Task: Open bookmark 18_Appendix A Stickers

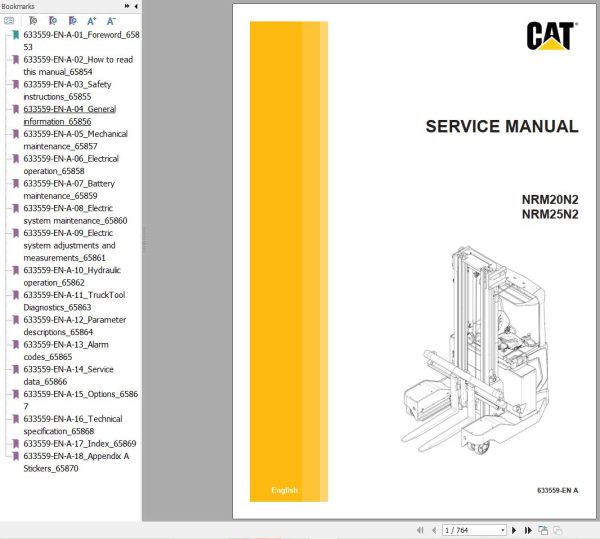Action: 76,462
